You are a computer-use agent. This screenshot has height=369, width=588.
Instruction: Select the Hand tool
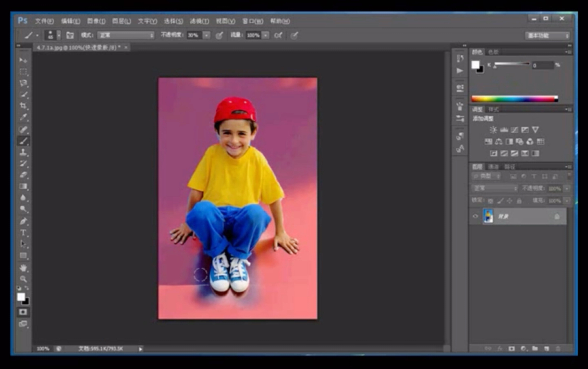click(23, 268)
